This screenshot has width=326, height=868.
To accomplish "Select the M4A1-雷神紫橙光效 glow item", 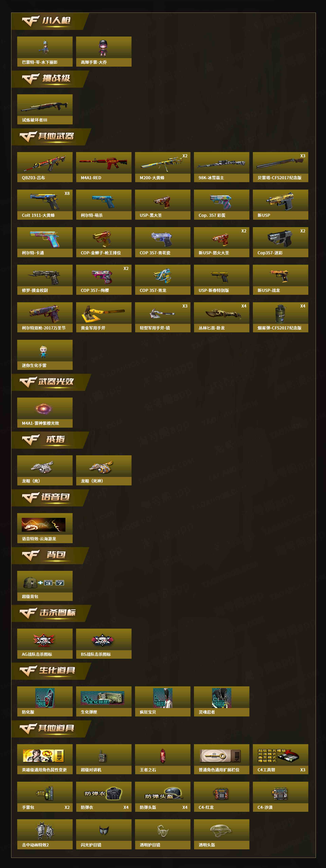I will 44,409.
